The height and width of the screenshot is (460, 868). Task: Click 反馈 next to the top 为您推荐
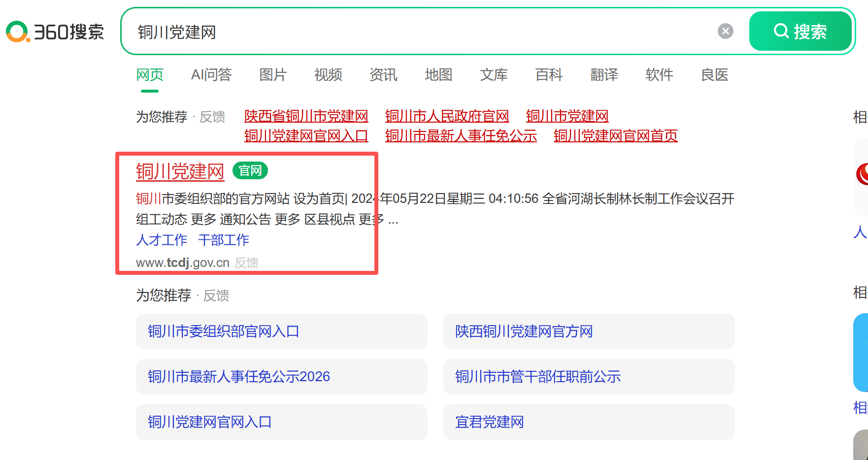(x=212, y=117)
